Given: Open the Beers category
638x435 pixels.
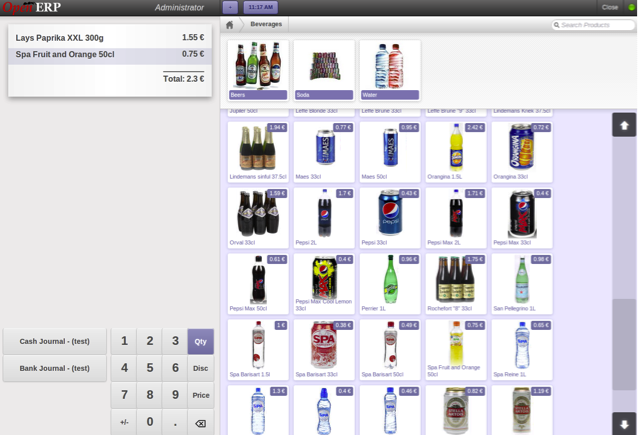Looking at the screenshot, I should [x=258, y=70].
